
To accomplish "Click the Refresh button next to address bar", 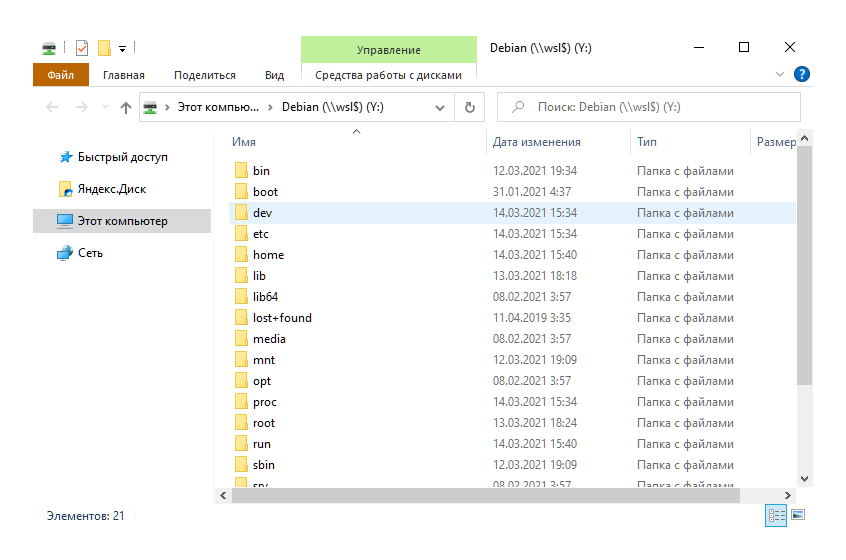I will [x=469, y=107].
